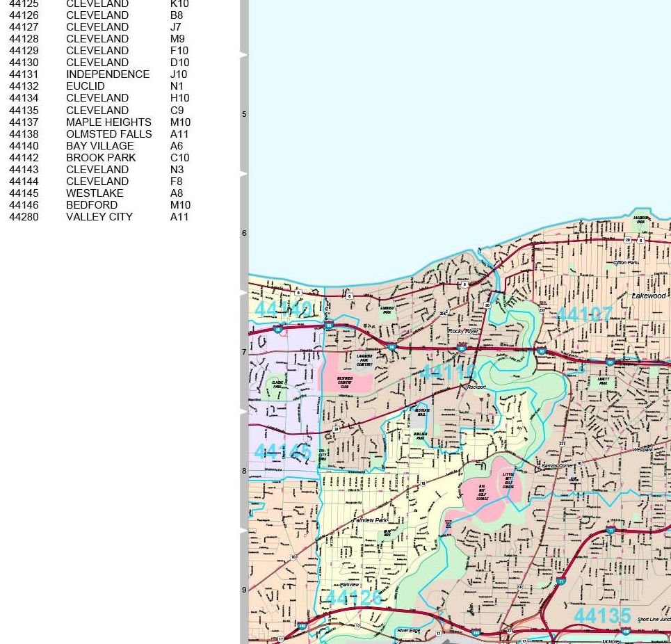671x644 pixels.
Task: Select INDEPENDENCE in the city column
Action: point(108,74)
